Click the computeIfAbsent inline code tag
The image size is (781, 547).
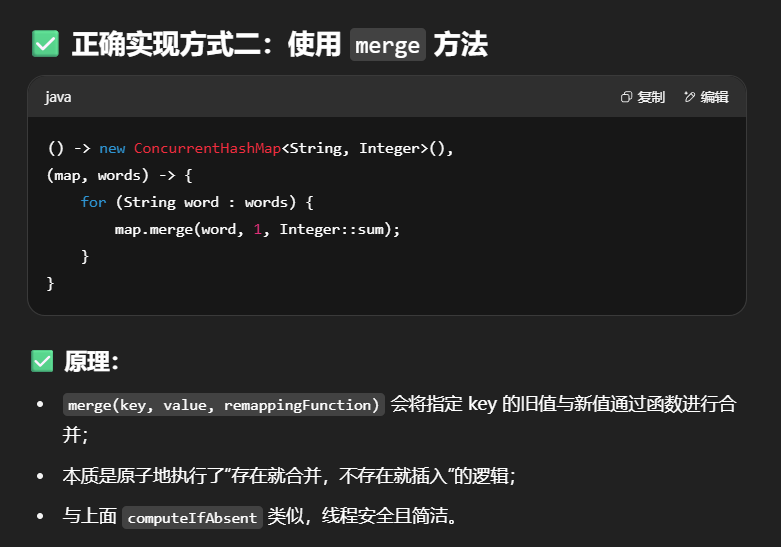click(x=192, y=518)
